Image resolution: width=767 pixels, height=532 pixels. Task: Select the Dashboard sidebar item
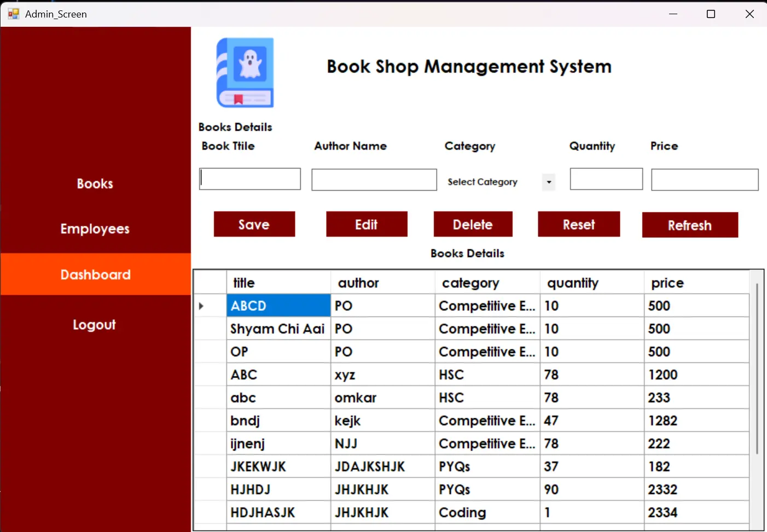click(x=95, y=274)
